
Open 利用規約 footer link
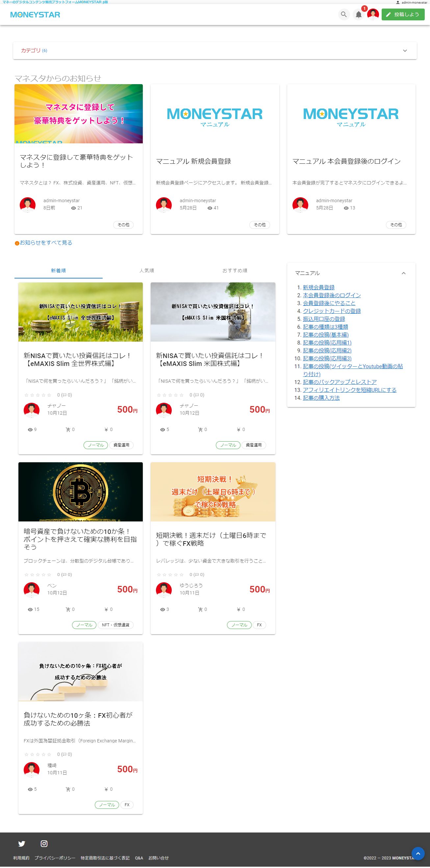coord(21,858)
